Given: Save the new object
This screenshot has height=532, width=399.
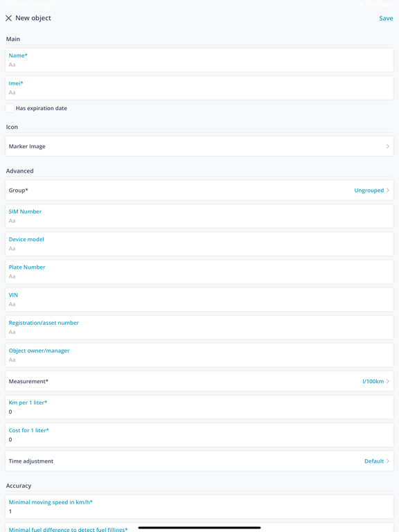Looking at the screenshot, I should 386,18.
